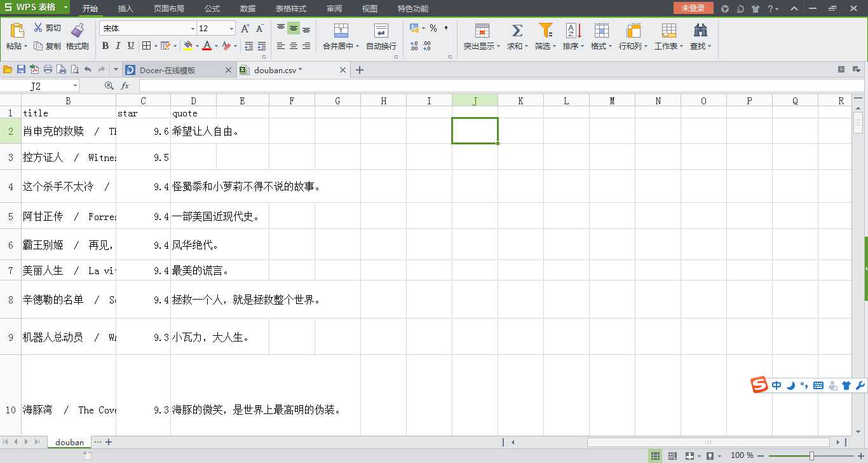868x463 pixels.
Task: Add a new sheet with plus icon
Action: (x=109, y=442)
